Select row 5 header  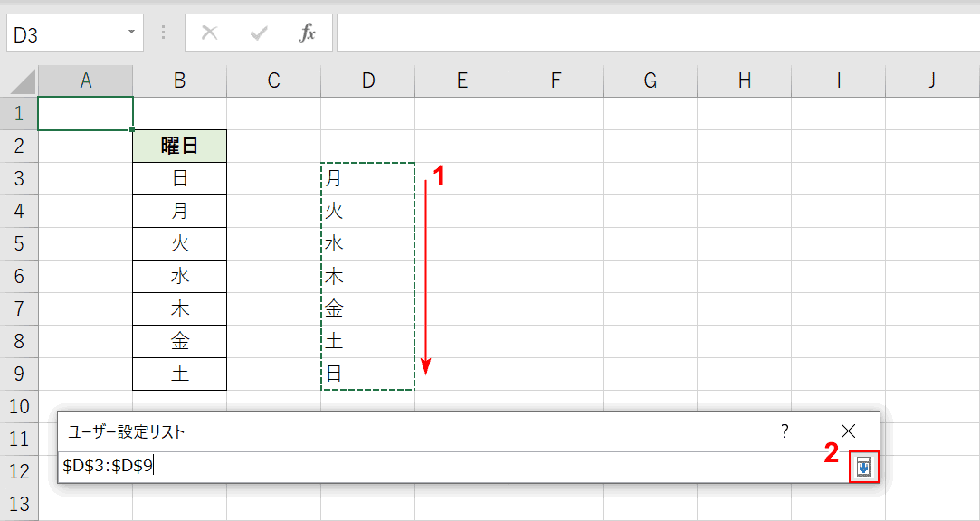19,243
